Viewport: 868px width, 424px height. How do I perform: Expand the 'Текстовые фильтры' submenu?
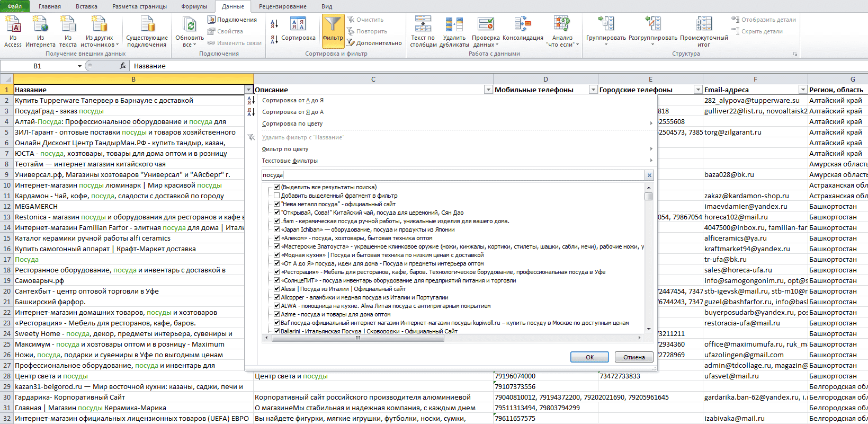[x=651, y=161]
